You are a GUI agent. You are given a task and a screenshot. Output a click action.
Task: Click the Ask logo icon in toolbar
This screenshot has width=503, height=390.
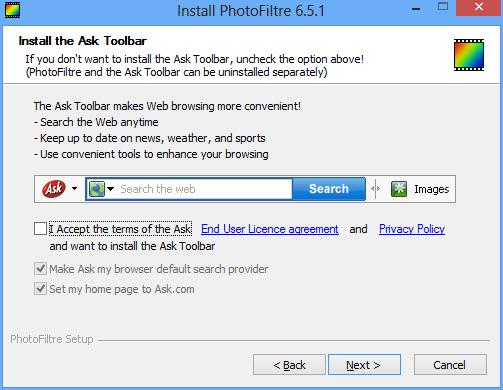[x=54, y=189]
